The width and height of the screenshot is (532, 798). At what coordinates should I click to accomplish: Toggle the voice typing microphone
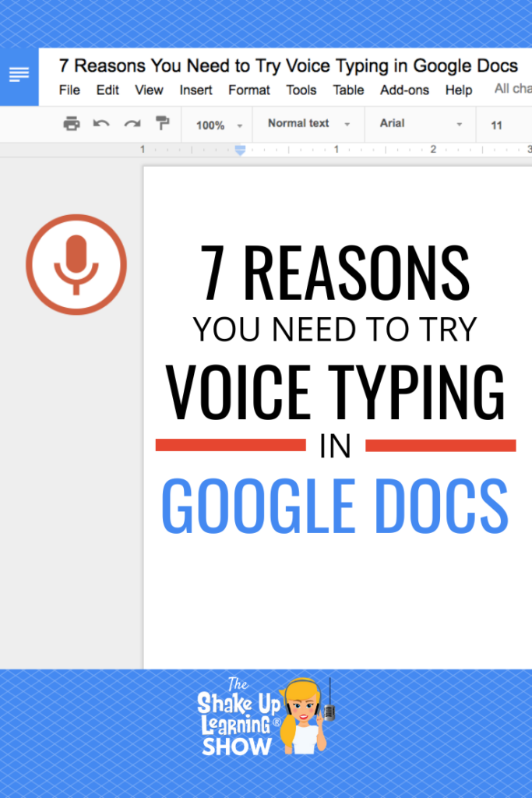click(76, 265)
